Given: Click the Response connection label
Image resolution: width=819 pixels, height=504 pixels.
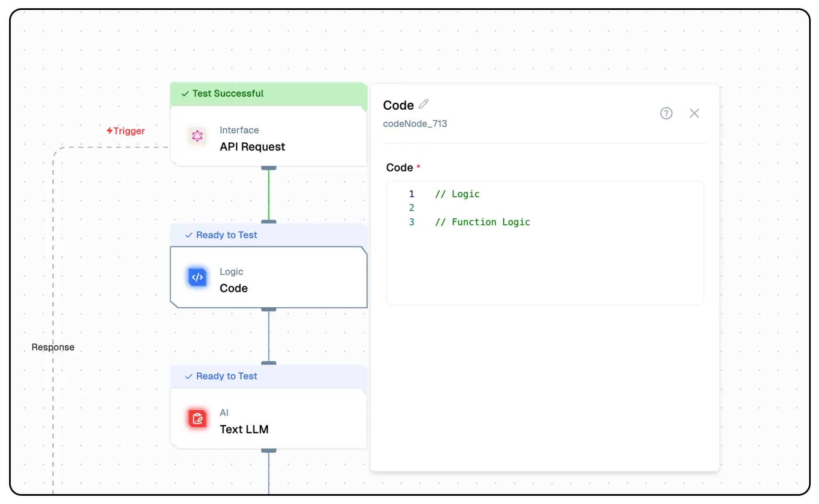Looking at the screenshot, I should 53,347.
